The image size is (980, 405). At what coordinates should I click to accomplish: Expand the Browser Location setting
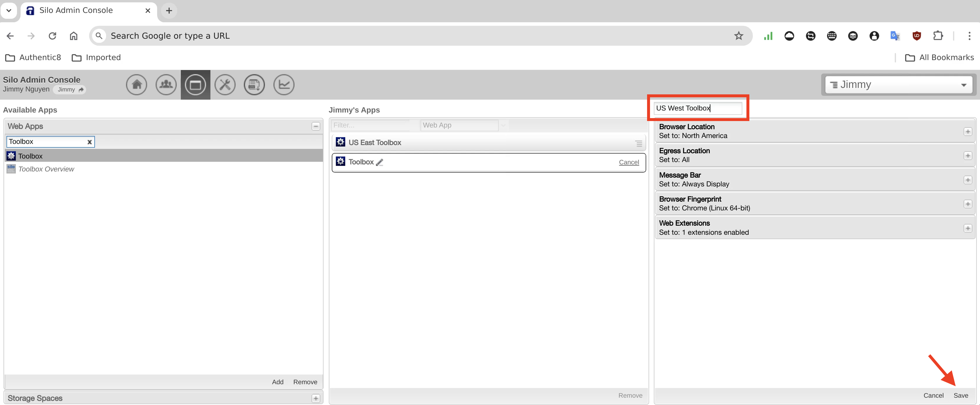pyautogui.click(x=967, y=132)
